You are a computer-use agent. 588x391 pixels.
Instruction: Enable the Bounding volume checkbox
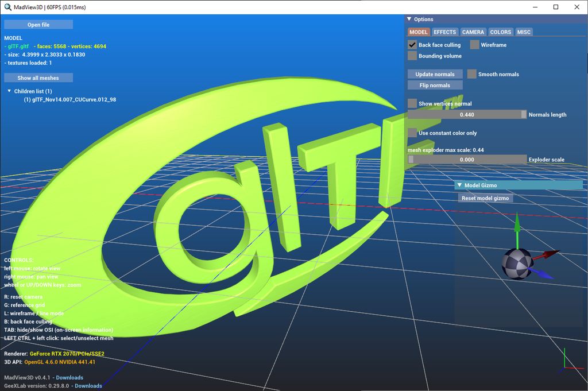tap(412, 56)
